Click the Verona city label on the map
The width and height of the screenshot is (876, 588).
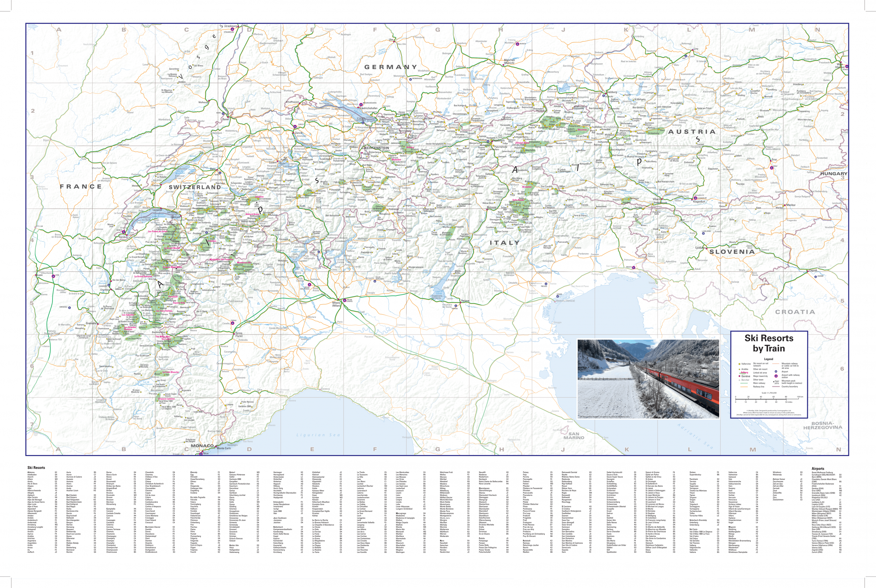pos(465,301)
